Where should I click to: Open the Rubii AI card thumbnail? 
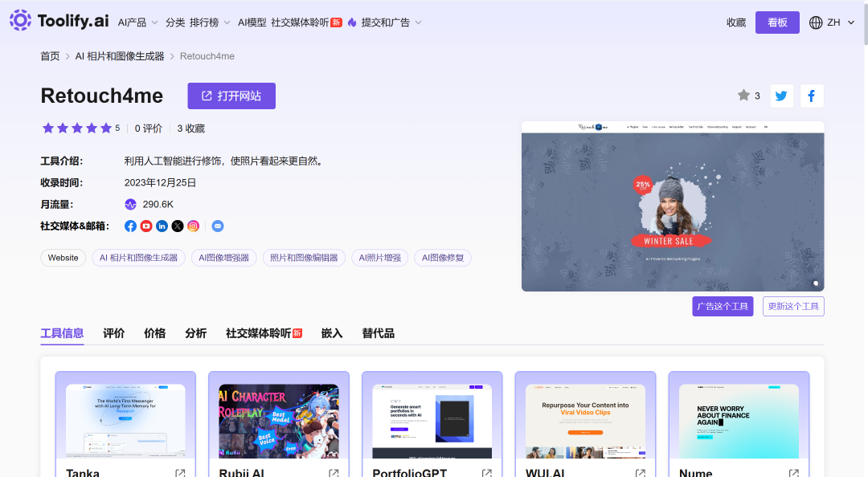[x=279, y=421]
